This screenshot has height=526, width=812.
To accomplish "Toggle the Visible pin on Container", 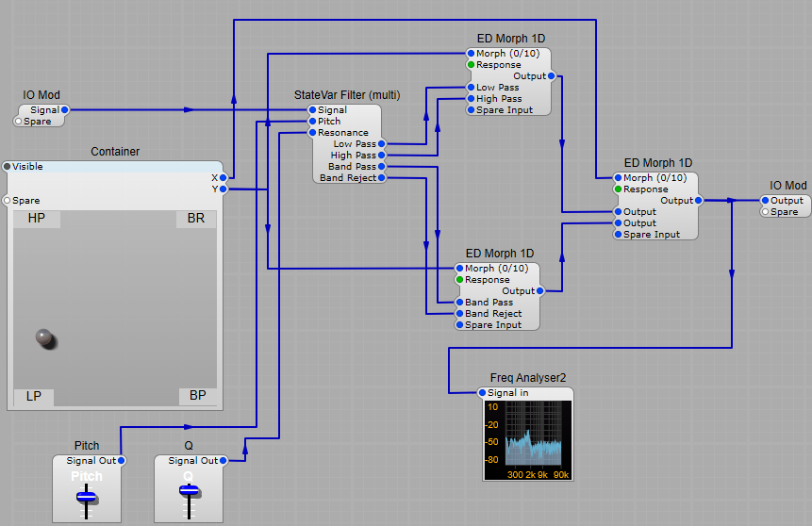I will (8, 167).
